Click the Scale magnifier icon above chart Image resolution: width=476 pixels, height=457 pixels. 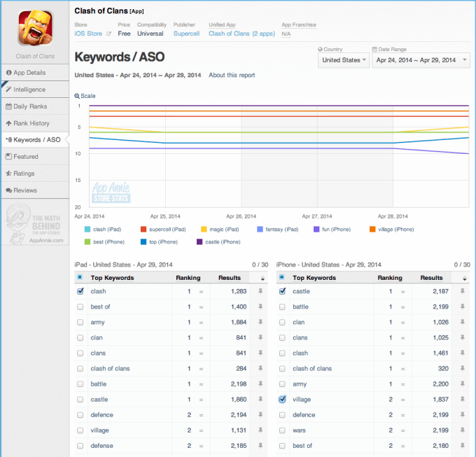click(x=77, y=95)
